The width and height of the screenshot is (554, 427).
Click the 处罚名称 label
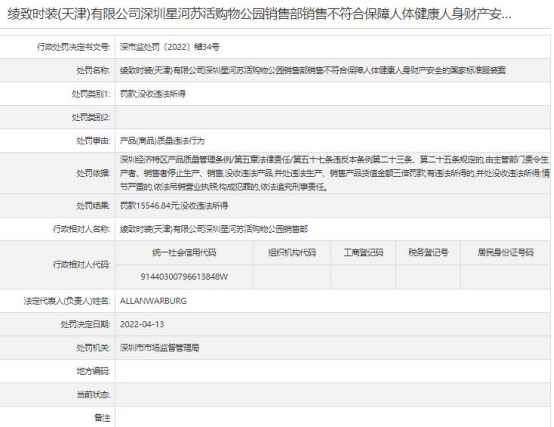click(93, 70)
